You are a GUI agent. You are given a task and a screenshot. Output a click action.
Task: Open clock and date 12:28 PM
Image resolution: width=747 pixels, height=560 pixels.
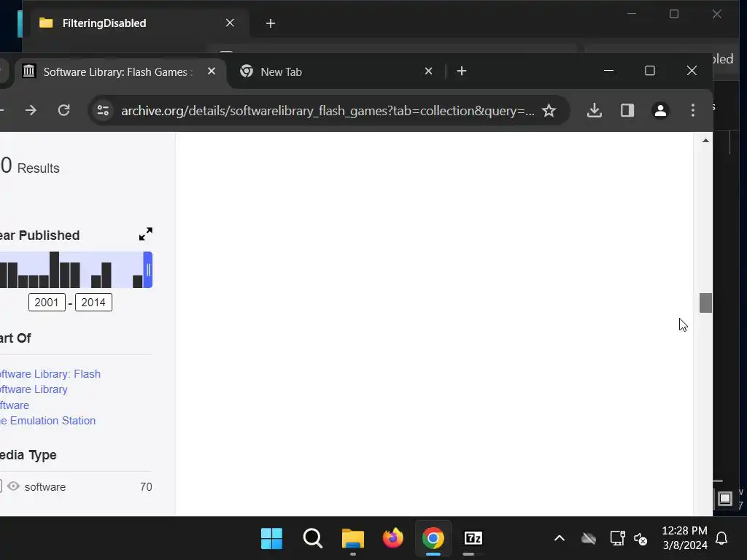click(684, 538)
